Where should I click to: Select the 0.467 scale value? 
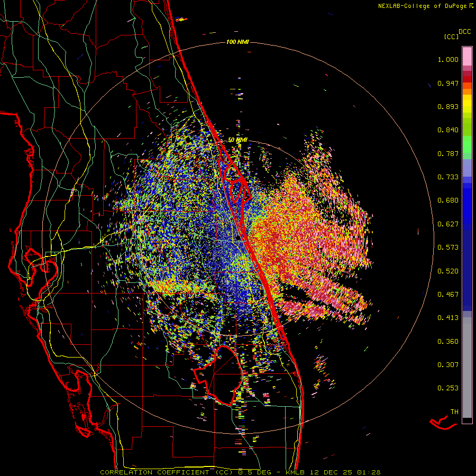(x=448, y=295)
